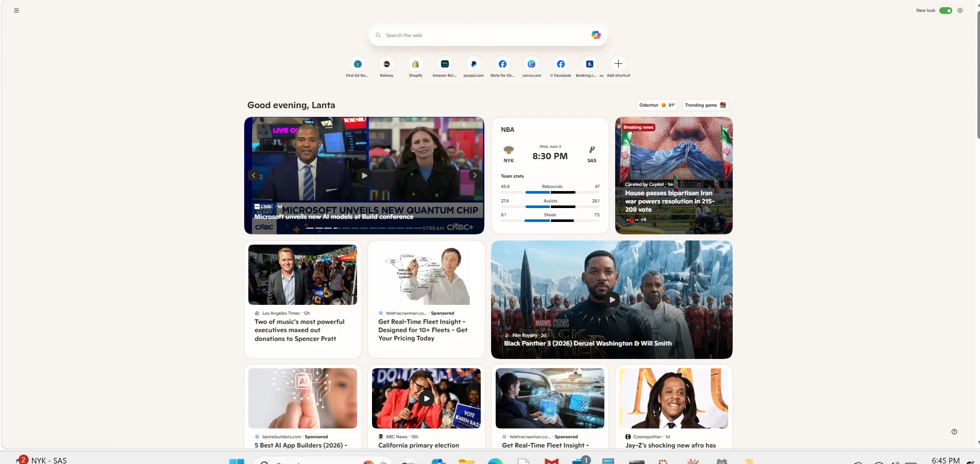Click the Team stats label
980x464 pixels.
tap(512, 176)
